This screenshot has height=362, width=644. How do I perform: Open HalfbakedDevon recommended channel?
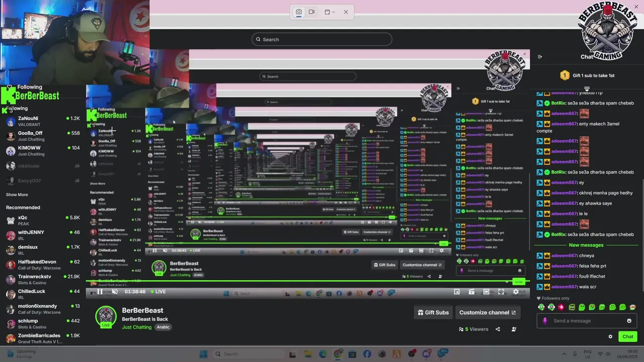[x=42, y=264]
